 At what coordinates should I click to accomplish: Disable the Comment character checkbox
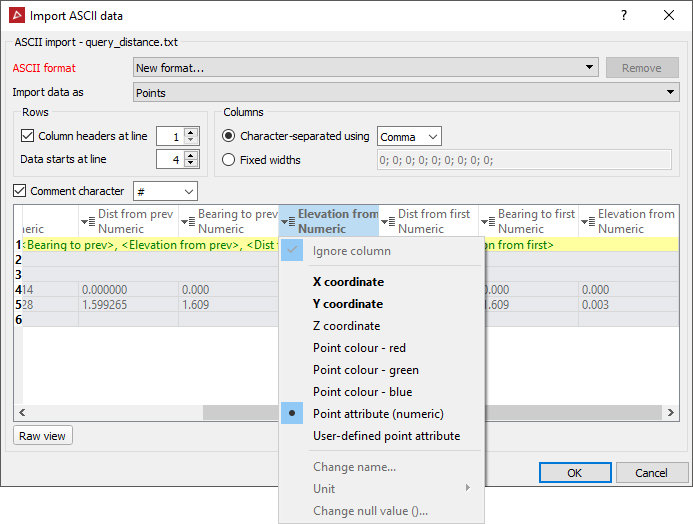coord(20,191)
